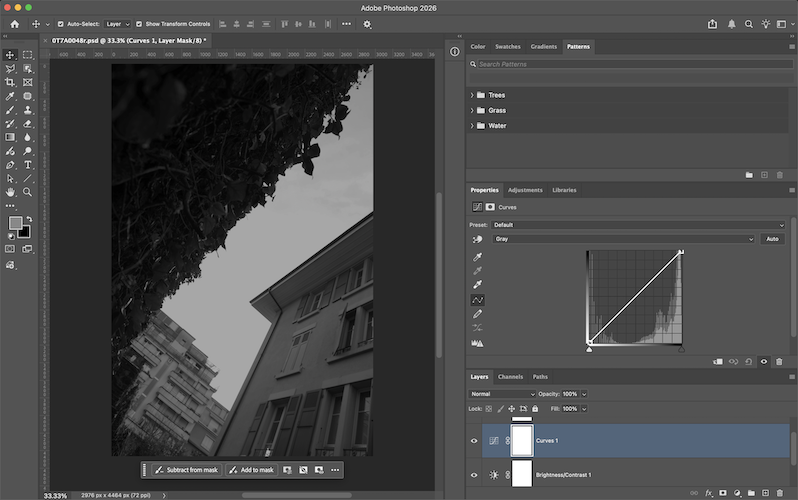The height and width of the screenshot is (500, 798).
Task: Switch to the Gradients tab
Action: 544,46
